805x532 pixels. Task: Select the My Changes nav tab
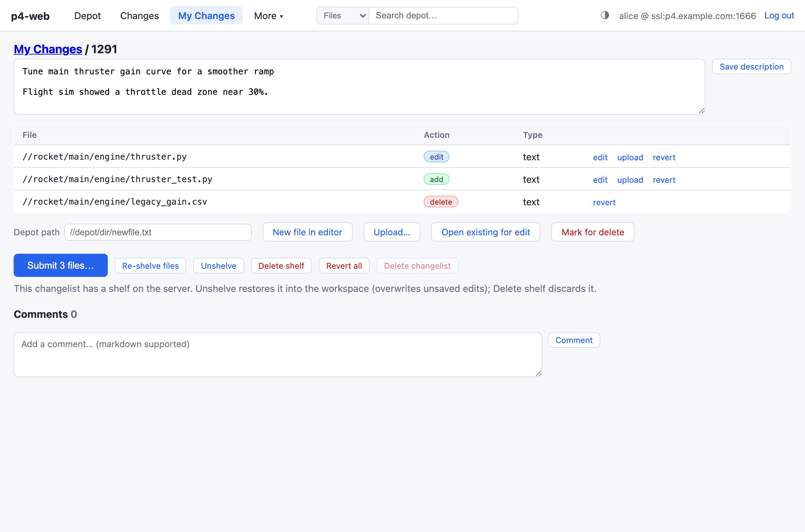click(206, 16)
